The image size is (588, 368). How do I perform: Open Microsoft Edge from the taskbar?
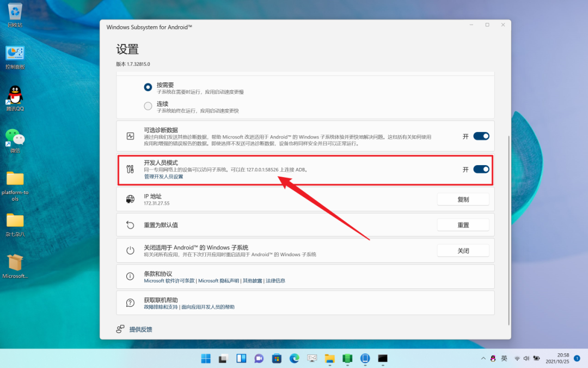point(294,358)
